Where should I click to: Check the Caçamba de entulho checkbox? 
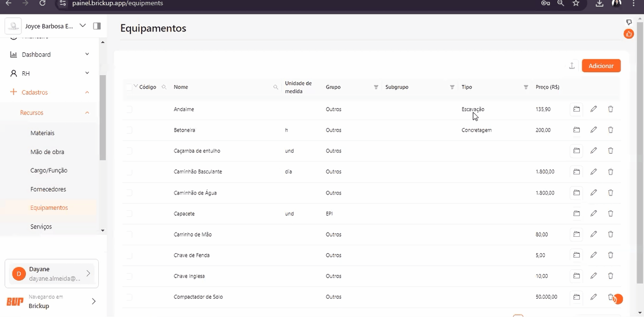129,151
